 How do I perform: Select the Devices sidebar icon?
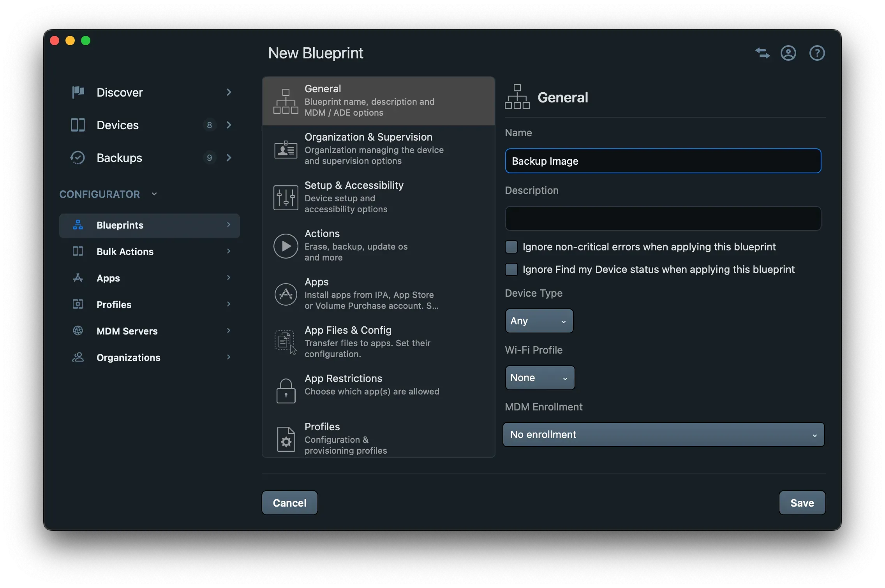[77, 125]
